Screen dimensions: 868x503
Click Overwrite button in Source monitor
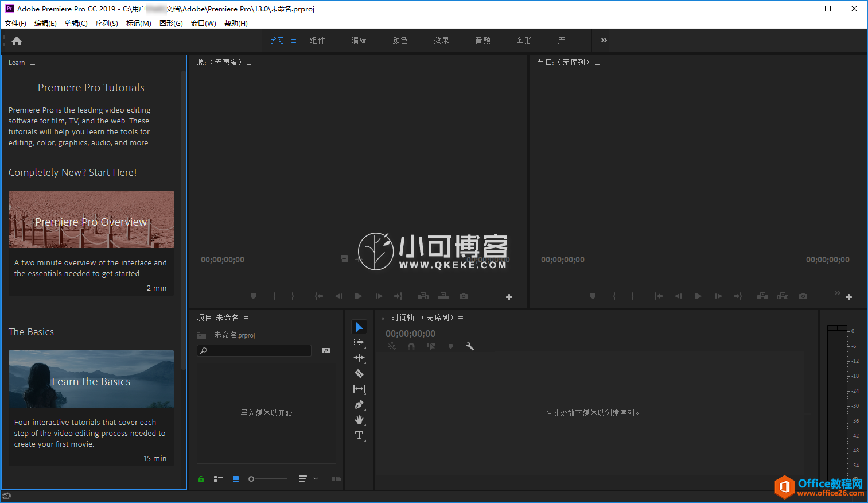coord(443,296)
